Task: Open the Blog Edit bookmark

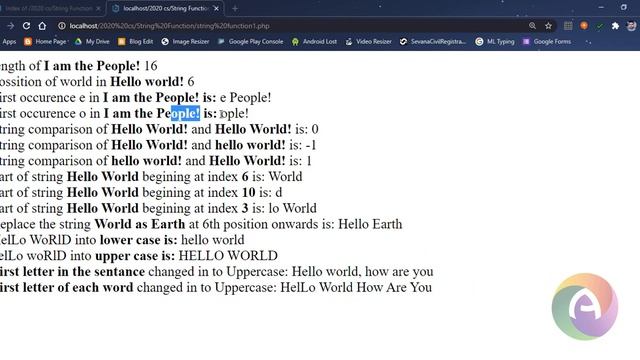Action: (x=136, y=42)
